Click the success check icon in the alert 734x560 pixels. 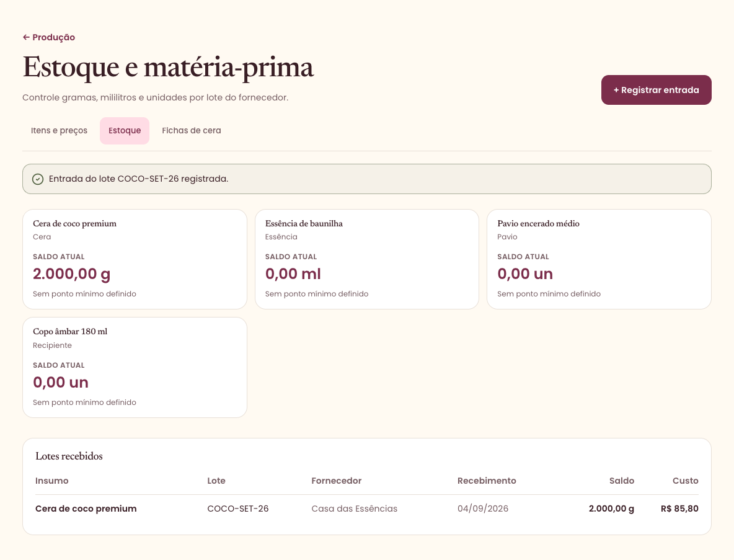(x=38, y=179)
